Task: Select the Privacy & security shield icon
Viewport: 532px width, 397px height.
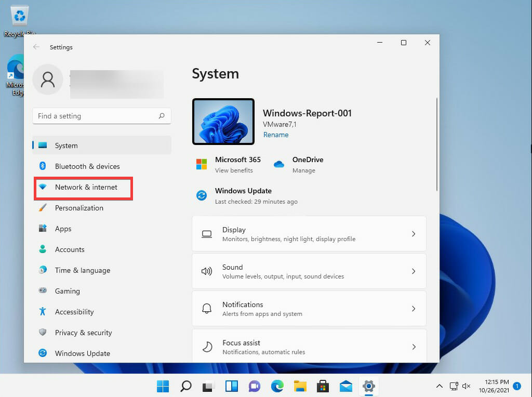Action: tap(43, 333)
